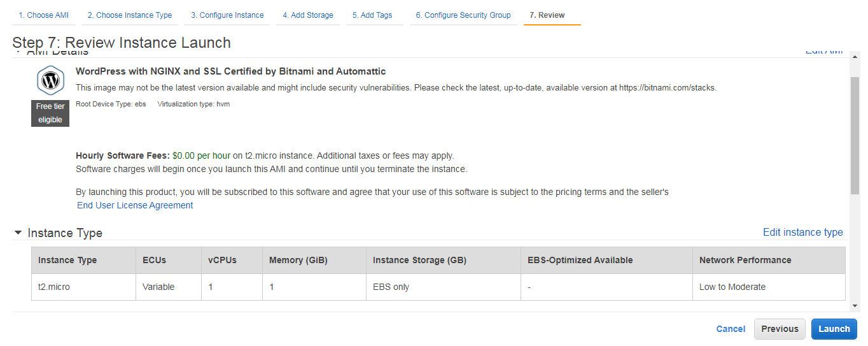
Task: Click the Cancel link
Action: (x=731, y=329)
